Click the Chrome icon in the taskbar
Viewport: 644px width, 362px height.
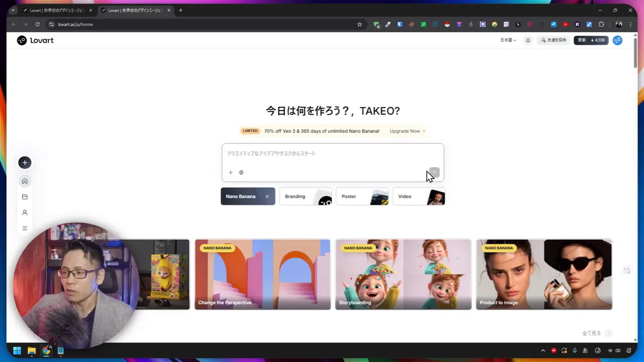click(46, 351)
